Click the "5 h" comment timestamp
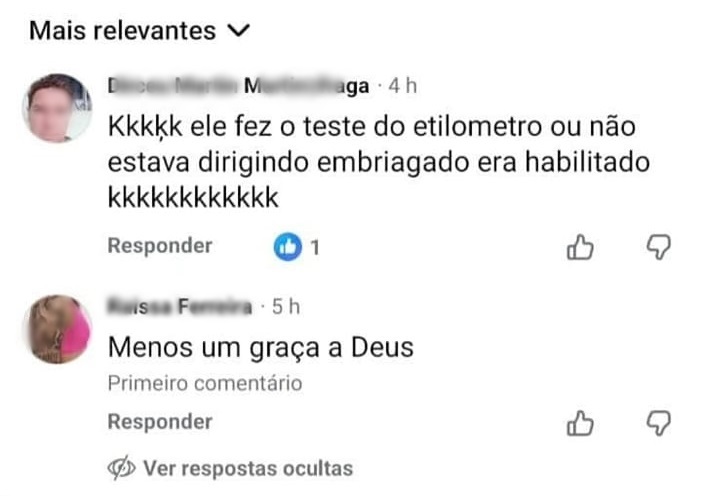The height and width of the screenshot is (496, 702). pyautogui.click(x=286, y=308)
